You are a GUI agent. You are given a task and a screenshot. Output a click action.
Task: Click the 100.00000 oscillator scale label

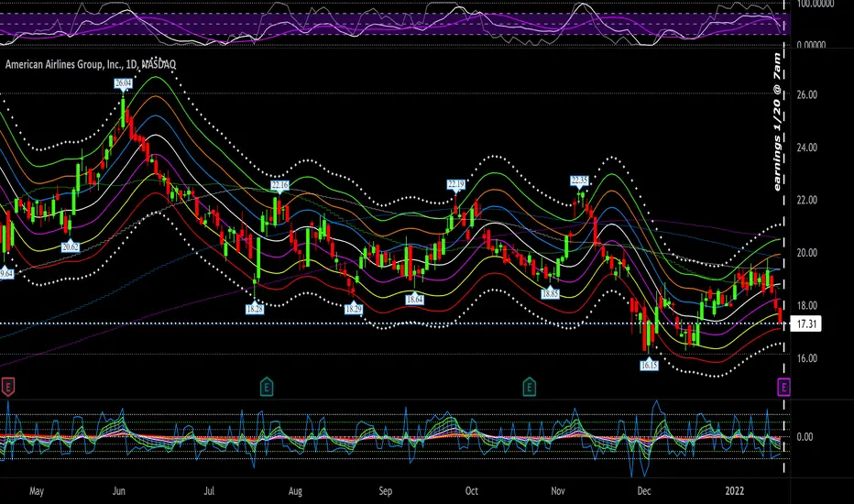click(x=816, y=4)
